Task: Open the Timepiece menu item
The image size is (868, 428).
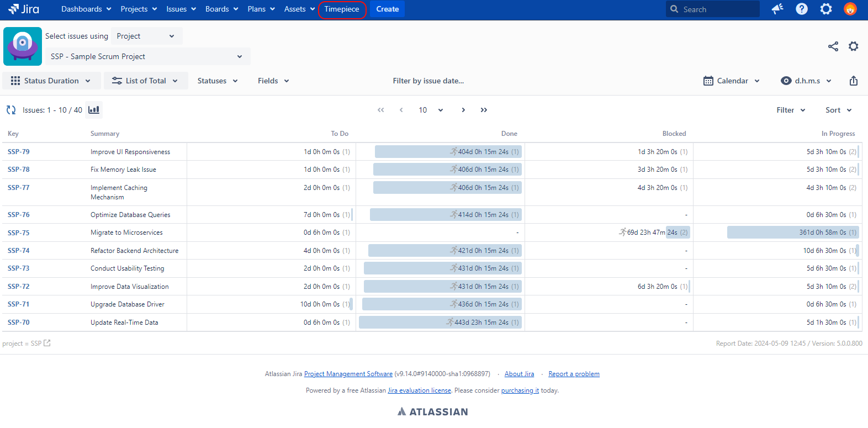Action: [342, 9]
